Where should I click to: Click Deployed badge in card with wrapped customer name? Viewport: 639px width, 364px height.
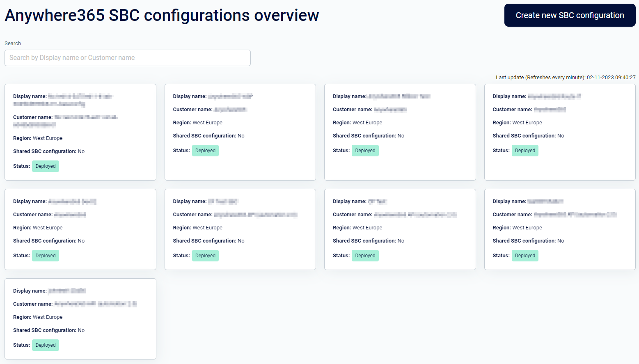(x=46, y=166)
